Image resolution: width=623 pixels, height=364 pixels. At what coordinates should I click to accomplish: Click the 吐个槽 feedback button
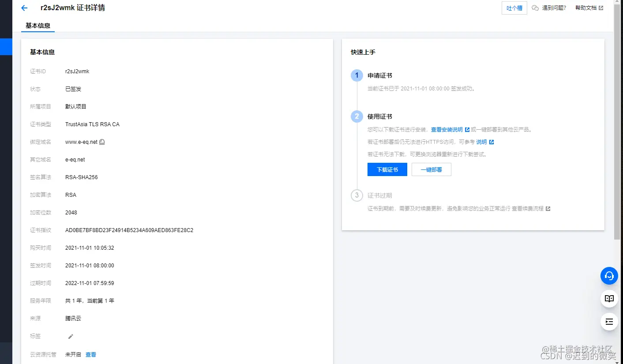point(514,8)
